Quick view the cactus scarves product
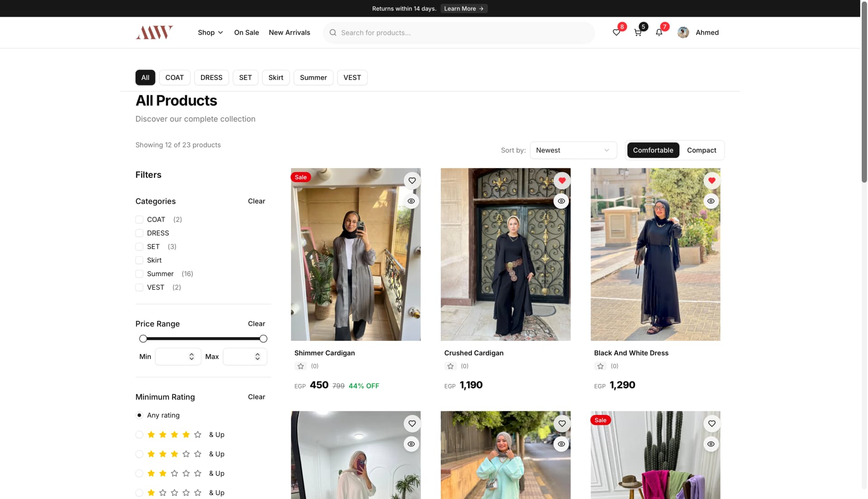868x499 pixels. tap(711, 444)
